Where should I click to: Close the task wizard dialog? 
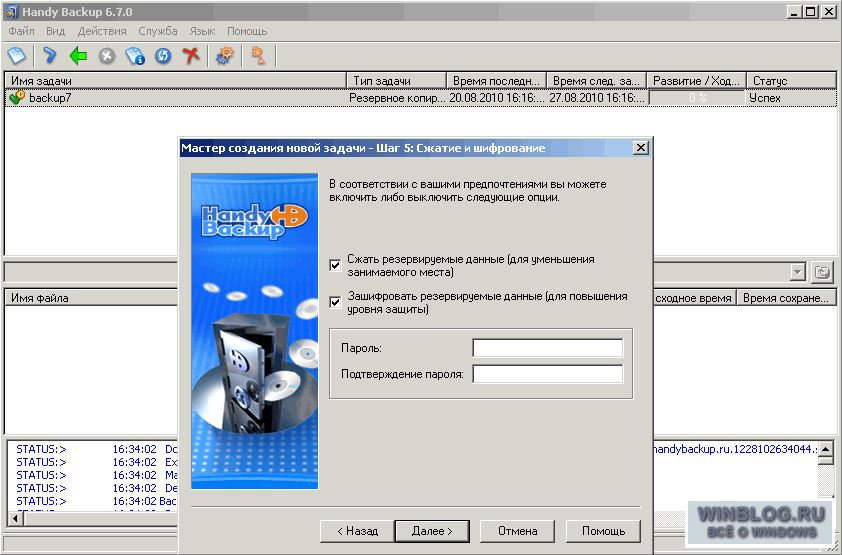pyautogui.click(x=640, y=148)
